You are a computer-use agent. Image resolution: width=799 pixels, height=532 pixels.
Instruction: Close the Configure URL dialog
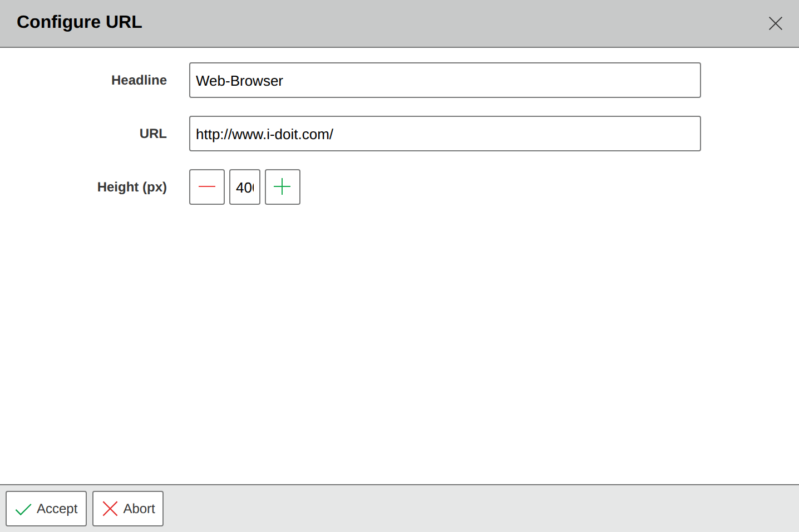(775, 23)
